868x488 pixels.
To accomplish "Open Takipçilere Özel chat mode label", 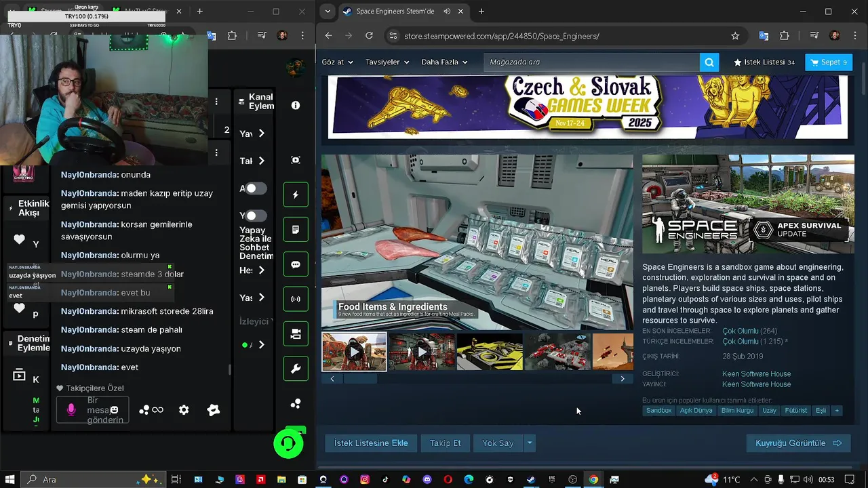I will tap(90, 388).
